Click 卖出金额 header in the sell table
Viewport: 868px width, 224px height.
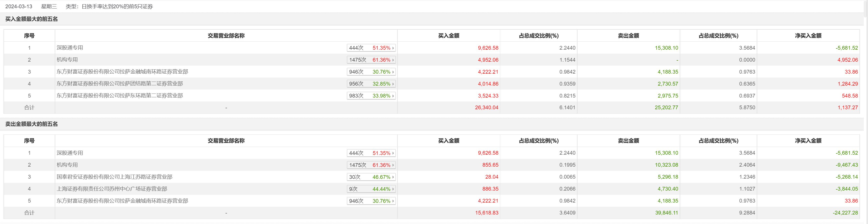(x=628, y=141)
